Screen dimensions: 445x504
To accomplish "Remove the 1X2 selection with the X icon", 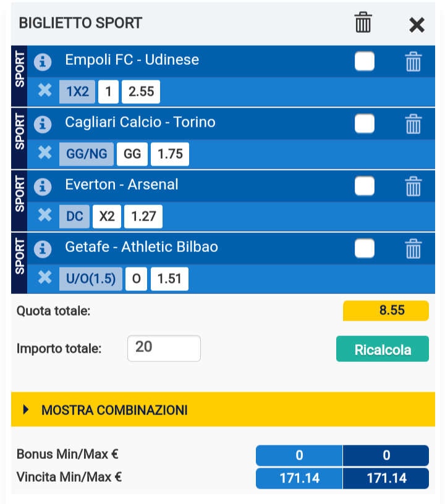I will (44, 90).
